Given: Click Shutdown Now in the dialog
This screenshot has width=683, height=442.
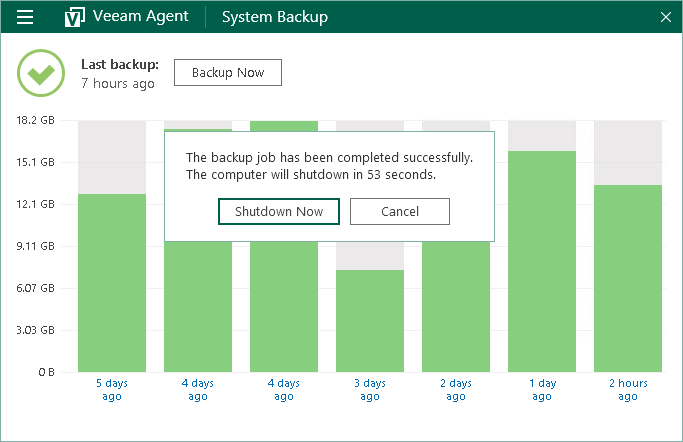Looking at the screenshot, I should [279, 212].
